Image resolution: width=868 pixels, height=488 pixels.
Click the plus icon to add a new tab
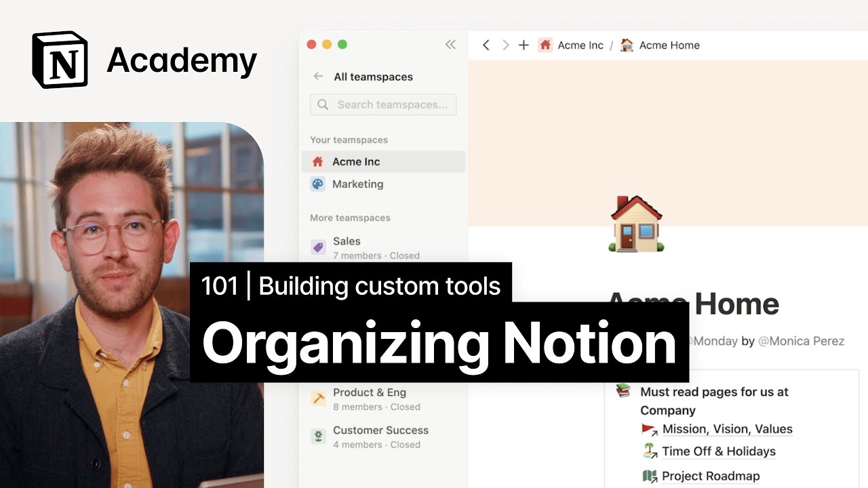tap(524, 45)
